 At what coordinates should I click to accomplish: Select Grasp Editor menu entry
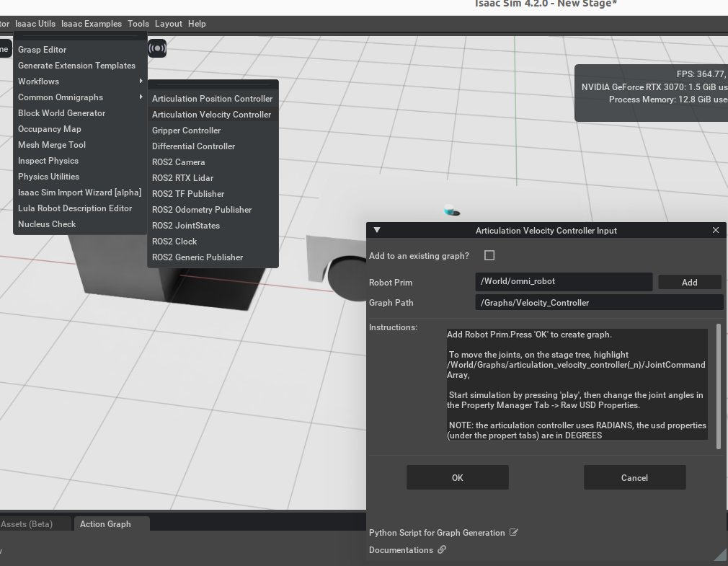click(x=80, y=50)
